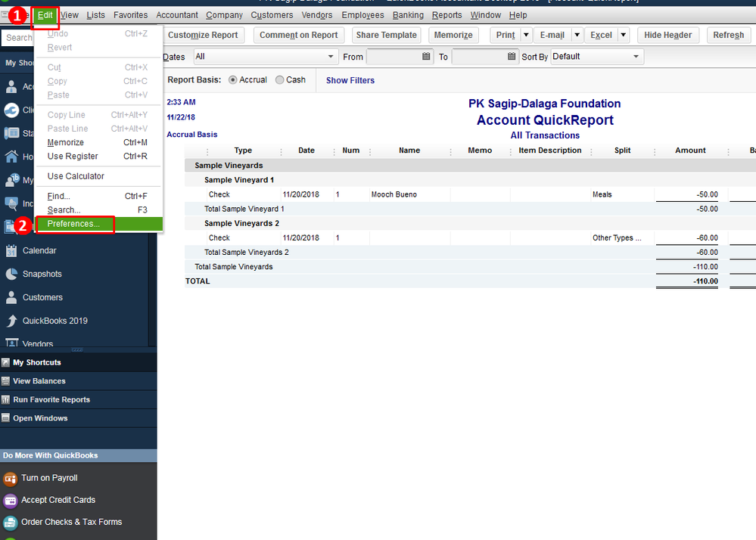Click the My Shortcuts panel icon
The height and width of the screenshot is (540, 756).
click(x=6, y=362)
